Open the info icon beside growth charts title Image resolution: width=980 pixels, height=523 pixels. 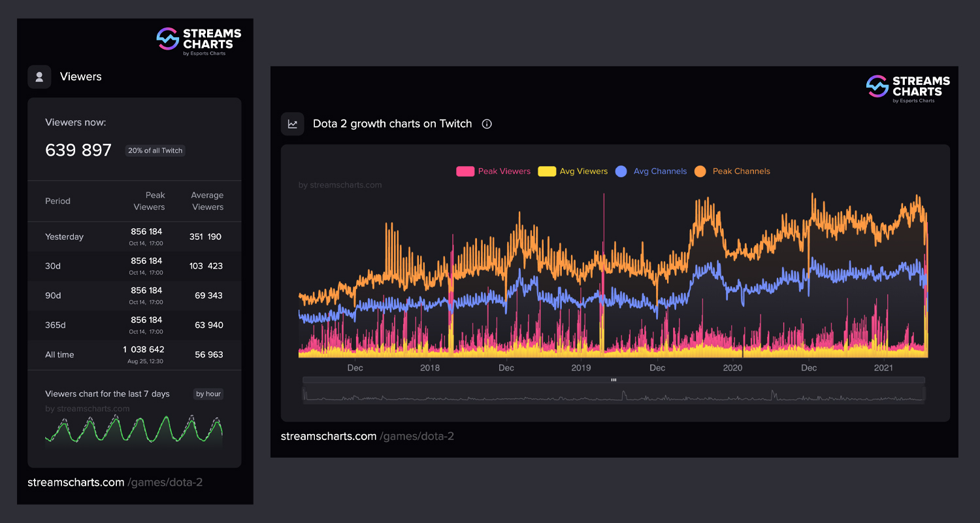click(x=487, y=124)
